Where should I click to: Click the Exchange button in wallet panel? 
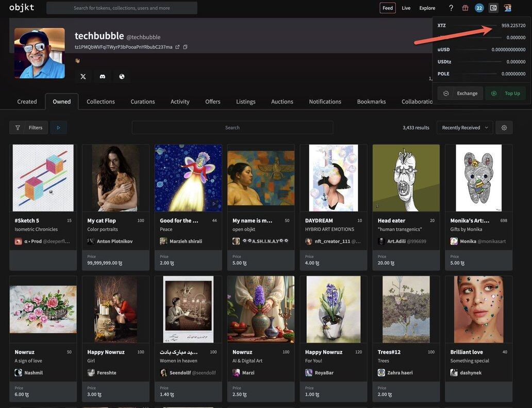[460, 93]
